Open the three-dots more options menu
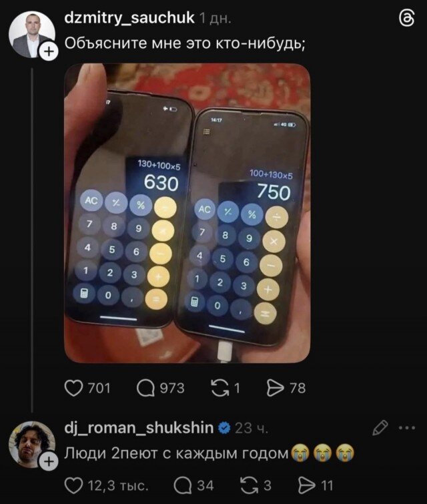The width and height of the screenshot is (427, 504). [x=407, y=428]
